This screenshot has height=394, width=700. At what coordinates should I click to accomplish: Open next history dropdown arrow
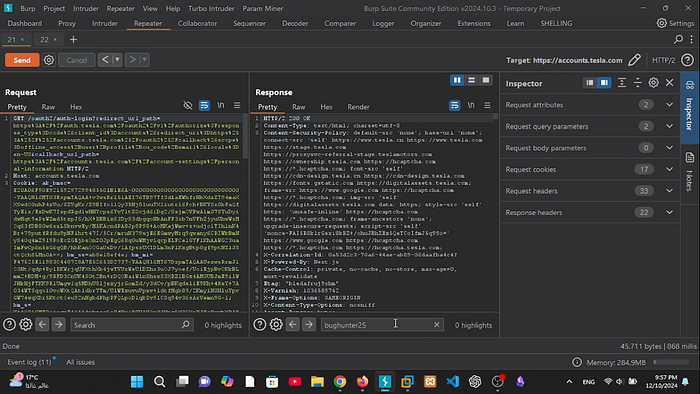144,60
